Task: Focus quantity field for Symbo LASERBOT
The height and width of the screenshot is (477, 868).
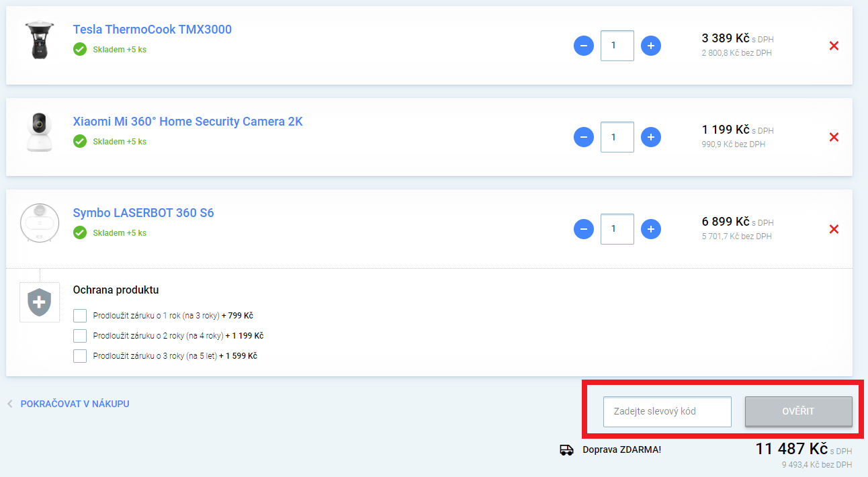Action: [x=617, y=229]
